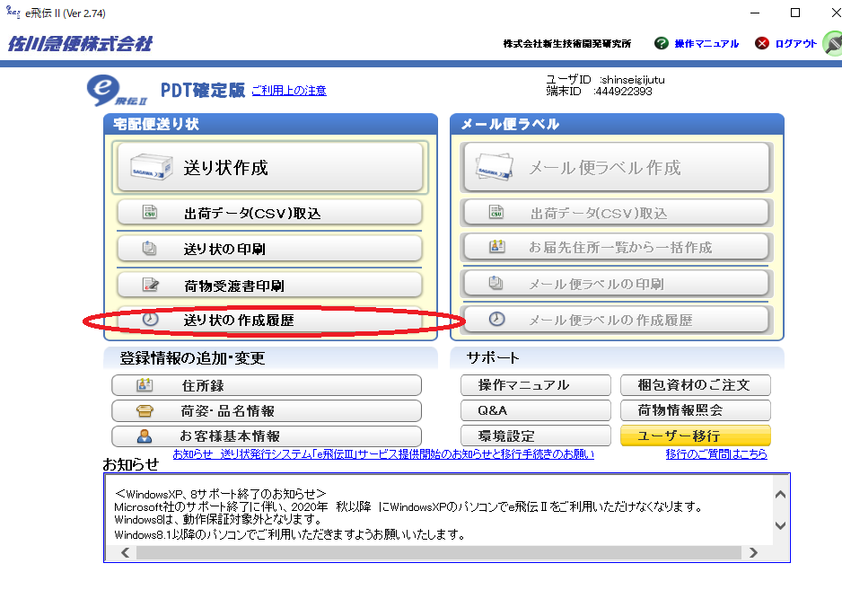Image resolution: width=842 pixels, height=616 pixels.
Task: Open the ご利用上の注意 link
Action: tap(288, 91)
